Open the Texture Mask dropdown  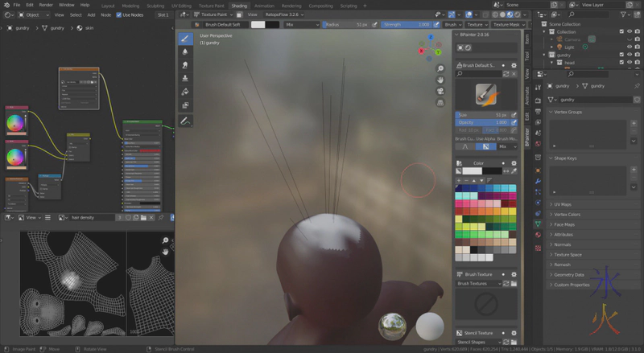tap(509, 25)
